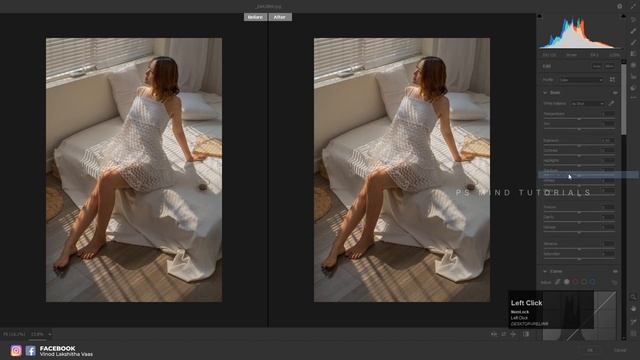Cycle before/after view layout icon
The image size is (640, 360).
(x=494, y=334)
